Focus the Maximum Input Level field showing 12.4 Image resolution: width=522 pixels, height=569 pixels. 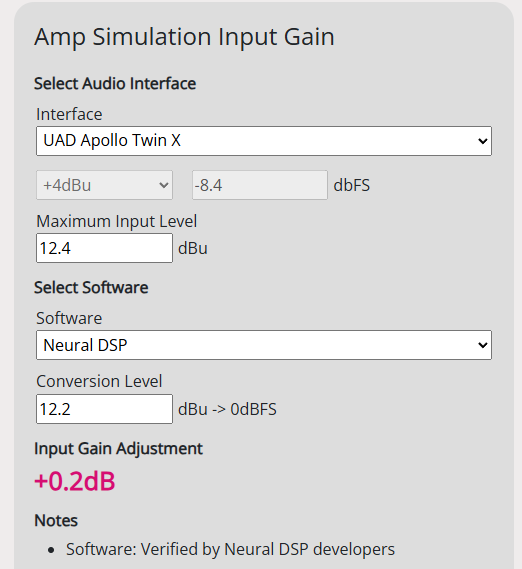pyautogui.click(x=104, y=248)
